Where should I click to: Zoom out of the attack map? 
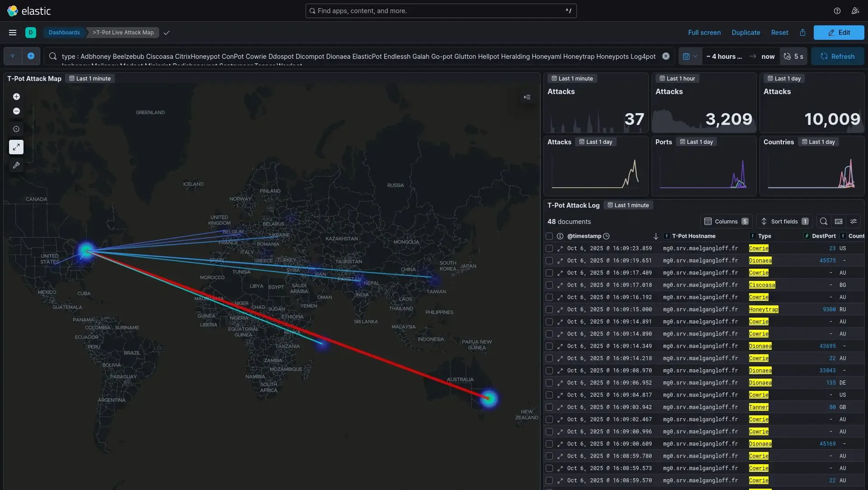tap(16, 111)
